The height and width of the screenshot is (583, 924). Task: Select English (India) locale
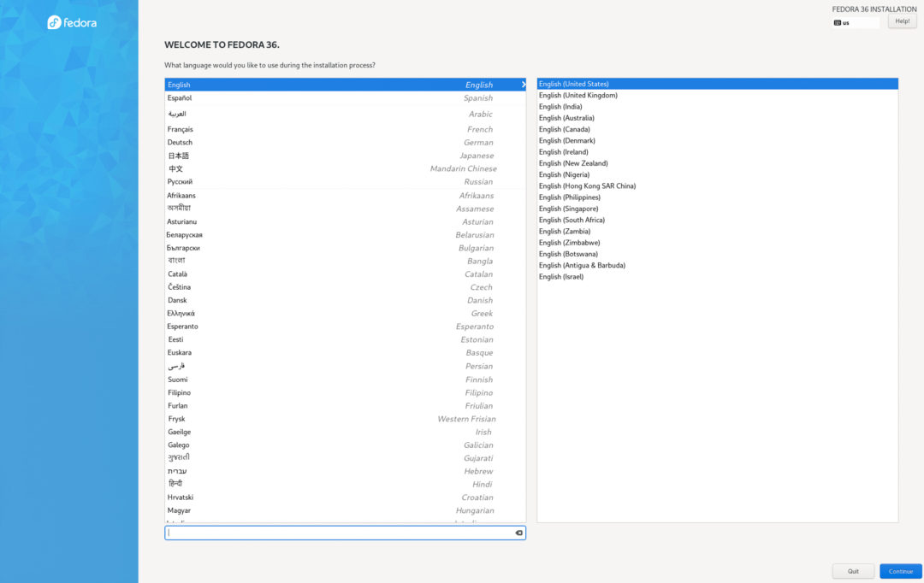(717, 107)
